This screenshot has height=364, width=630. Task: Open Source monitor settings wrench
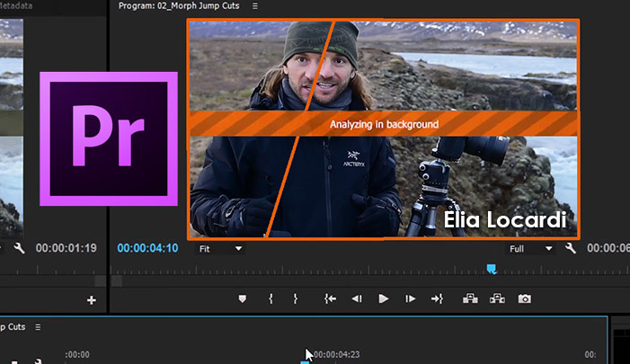[19, 248]
